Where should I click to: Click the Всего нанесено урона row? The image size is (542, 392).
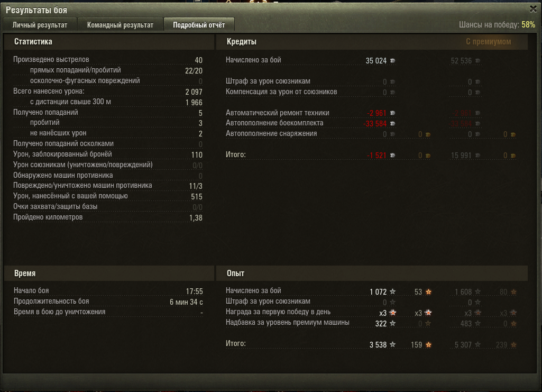coord(108,92)
